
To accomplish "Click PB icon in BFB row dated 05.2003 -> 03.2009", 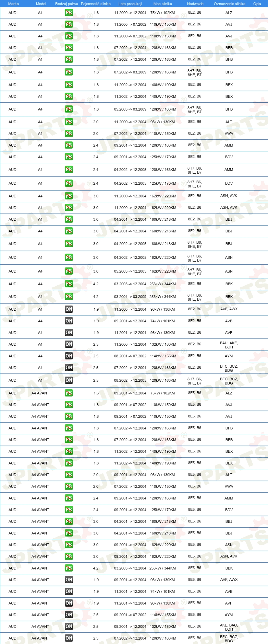I will click(69, 109).
